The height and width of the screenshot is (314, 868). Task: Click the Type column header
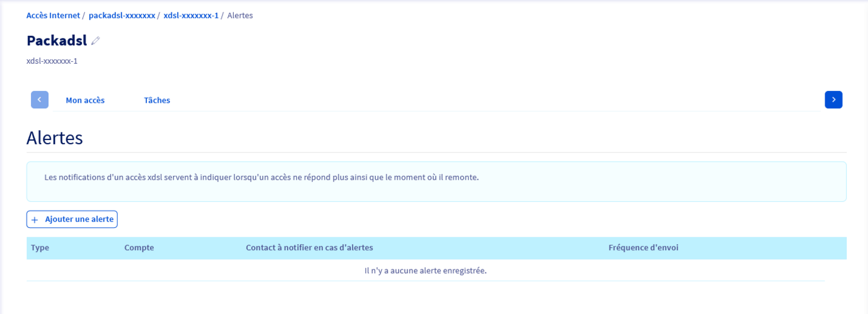pyautogui.click(x=40, y=248)
